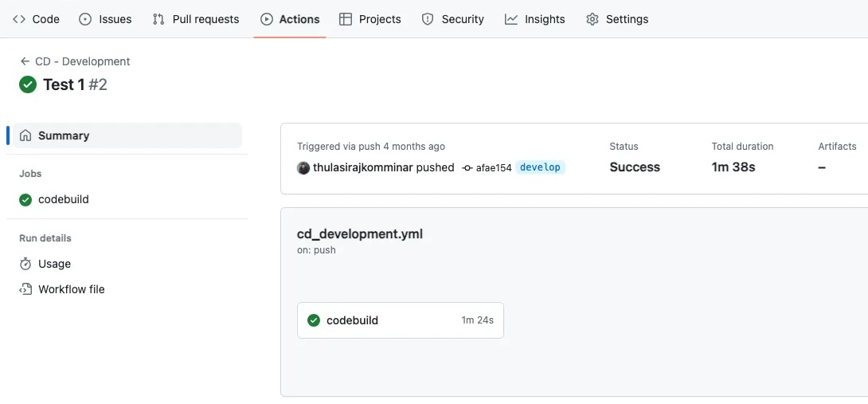Click the develop branch label
Screen dimensions: 868x404
click(540, 167)
